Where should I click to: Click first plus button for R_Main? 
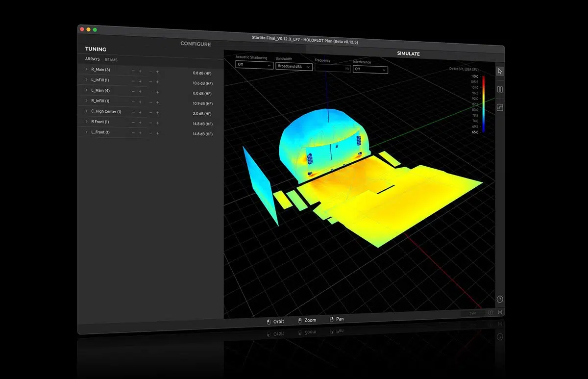pos(140,71)
